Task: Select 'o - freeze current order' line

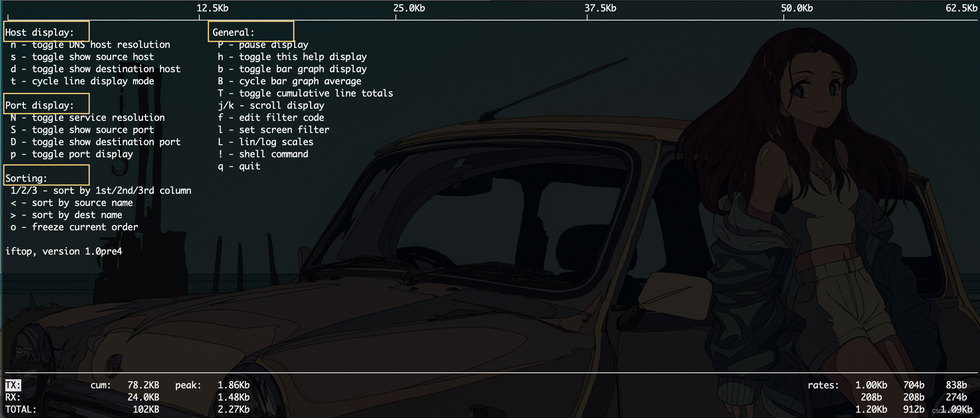Action: (x=74, y=227)
